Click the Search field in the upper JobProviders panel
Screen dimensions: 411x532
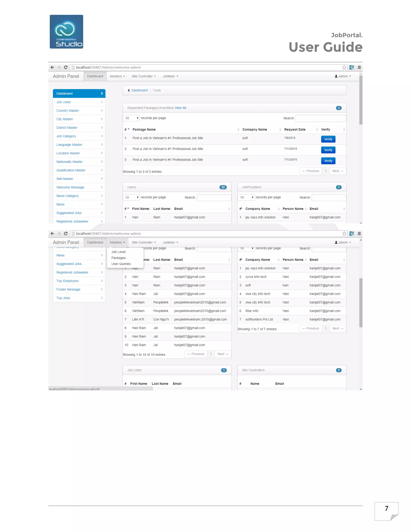(x=329, y=197)
